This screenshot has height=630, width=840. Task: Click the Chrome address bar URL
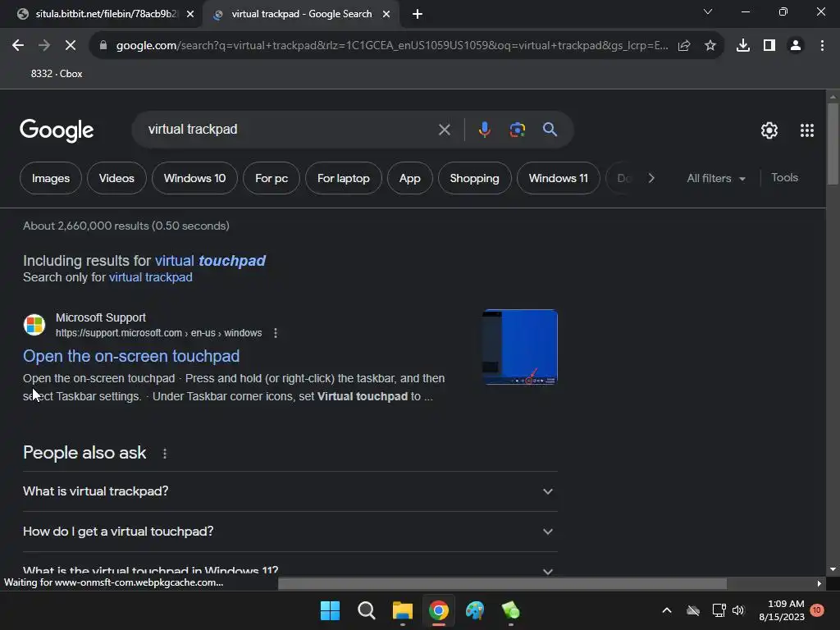(x=391, y=46)
